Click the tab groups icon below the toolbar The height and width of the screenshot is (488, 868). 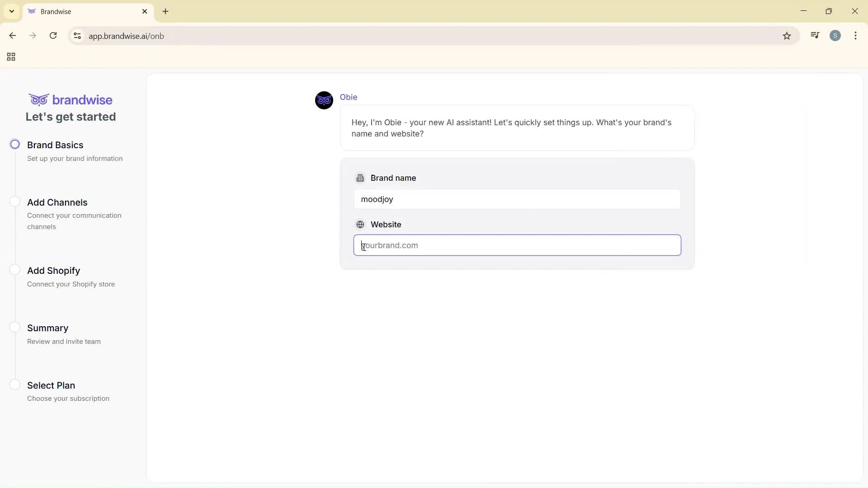10,56
